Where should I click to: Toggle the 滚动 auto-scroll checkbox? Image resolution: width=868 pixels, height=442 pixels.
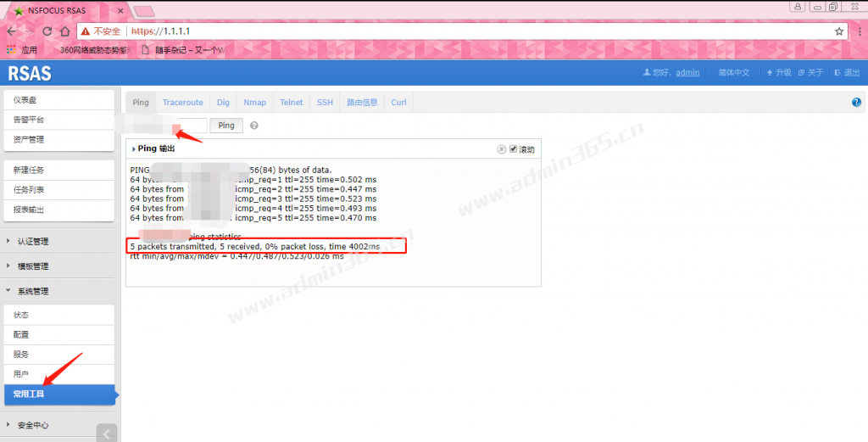513,149
